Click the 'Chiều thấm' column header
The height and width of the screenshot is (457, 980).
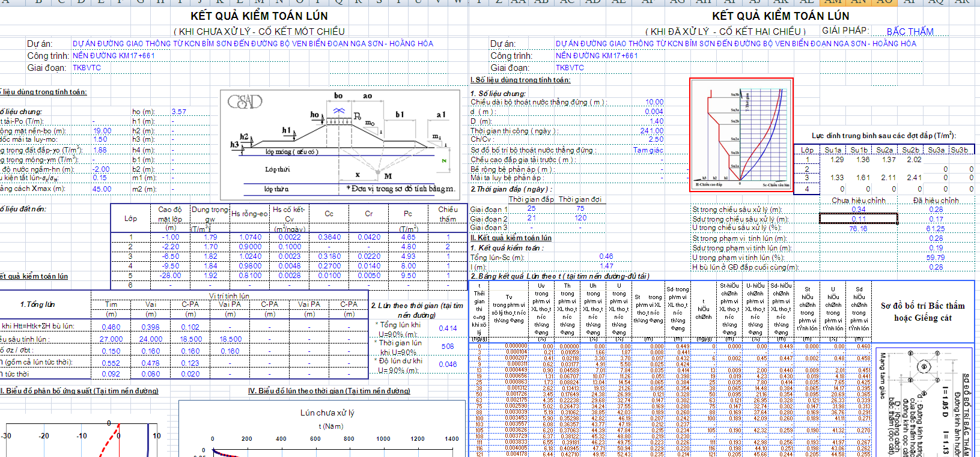click(x=448, y=214)
